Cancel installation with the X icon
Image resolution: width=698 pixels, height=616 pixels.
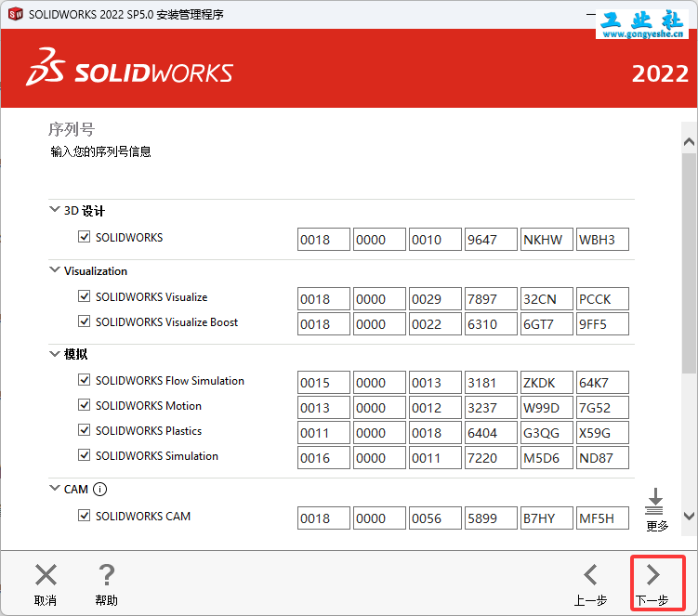pyautogui.click(x=46, y=574)
